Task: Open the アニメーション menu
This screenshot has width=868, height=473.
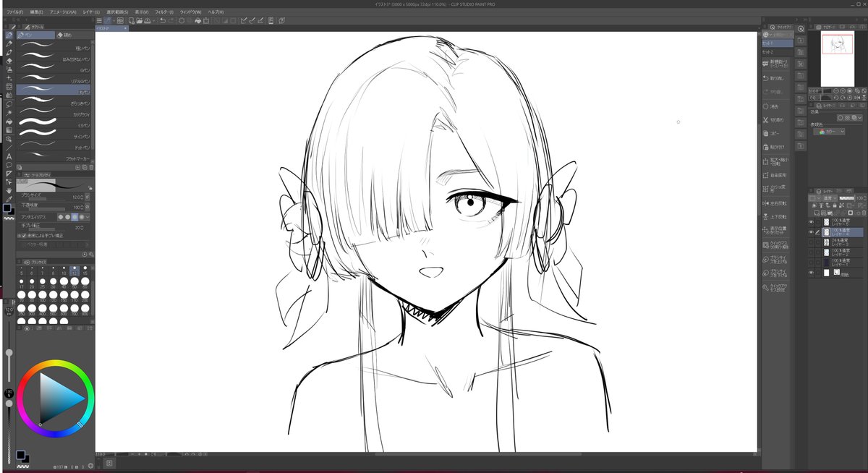Action: coord(64,12)
